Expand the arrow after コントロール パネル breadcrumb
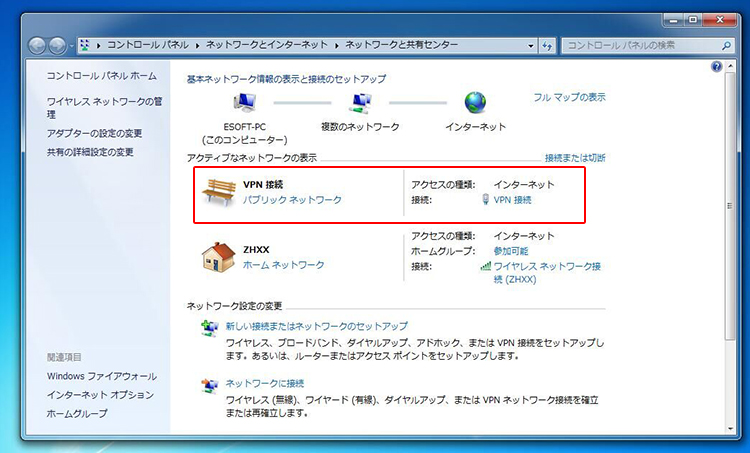 point(197,45)
